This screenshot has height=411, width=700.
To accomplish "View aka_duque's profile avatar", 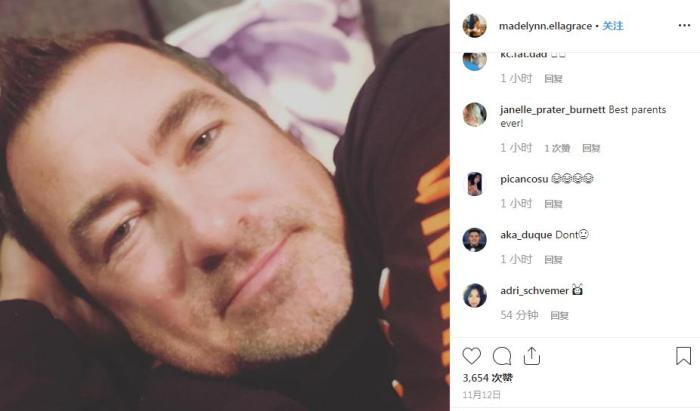I will [474, 240].
